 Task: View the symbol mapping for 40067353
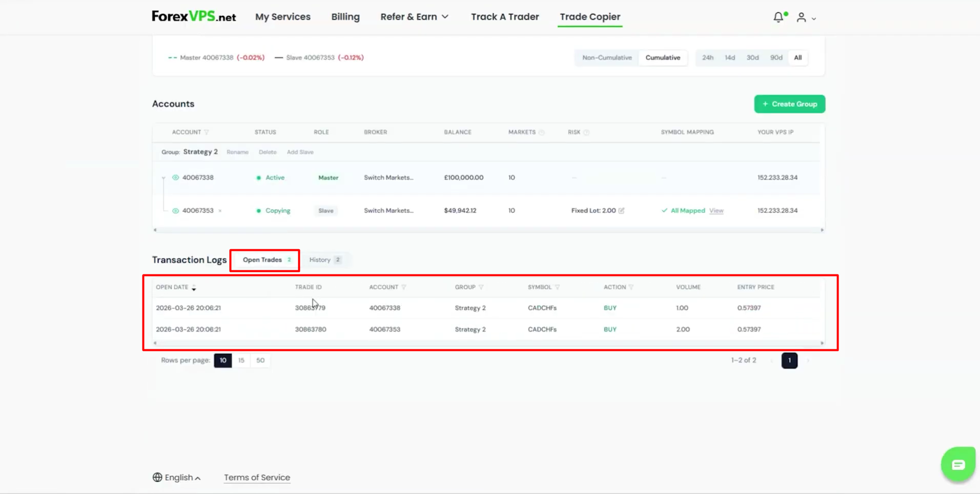pos(716,211)
